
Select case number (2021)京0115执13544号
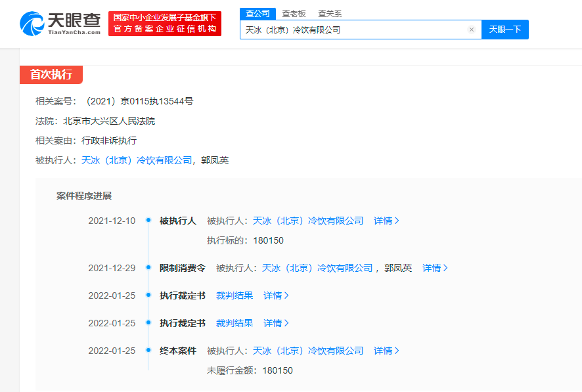pyautogui.click(x=140, y=101)
